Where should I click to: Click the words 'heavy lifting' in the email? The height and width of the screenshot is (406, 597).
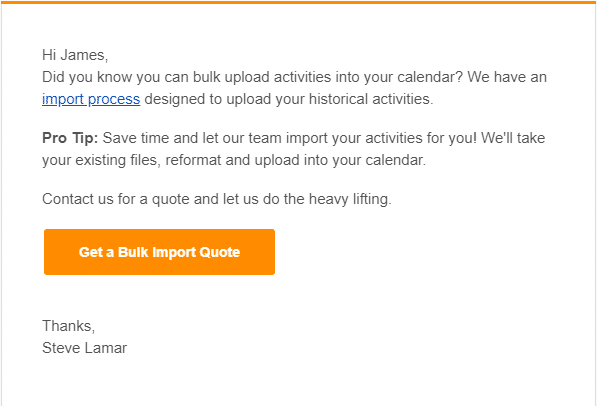point(350,199)
